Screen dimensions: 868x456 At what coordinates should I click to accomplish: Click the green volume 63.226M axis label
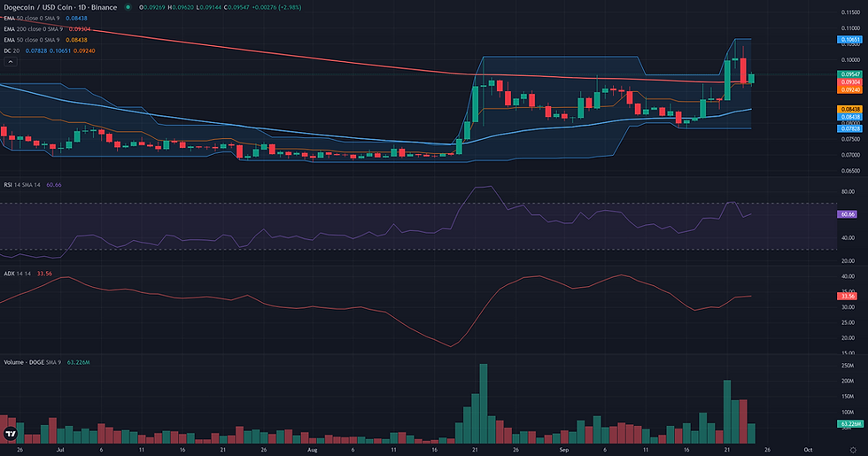coord(849,424)
